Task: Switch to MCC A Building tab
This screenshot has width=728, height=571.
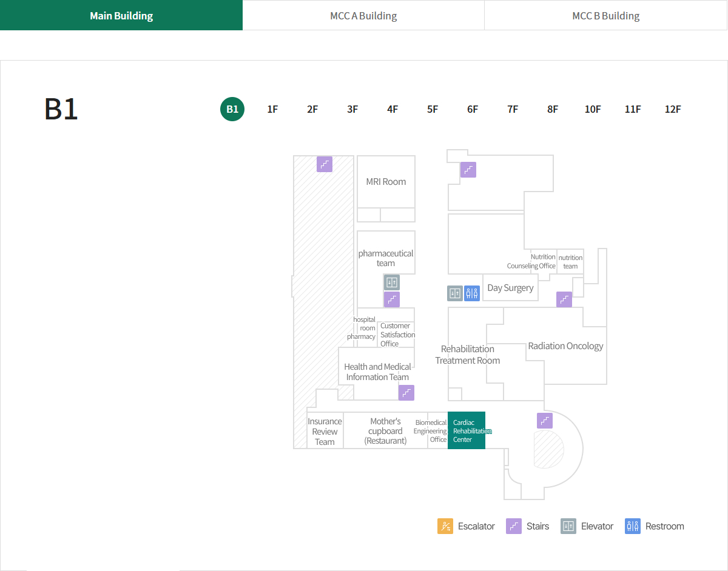Action: 363,16
